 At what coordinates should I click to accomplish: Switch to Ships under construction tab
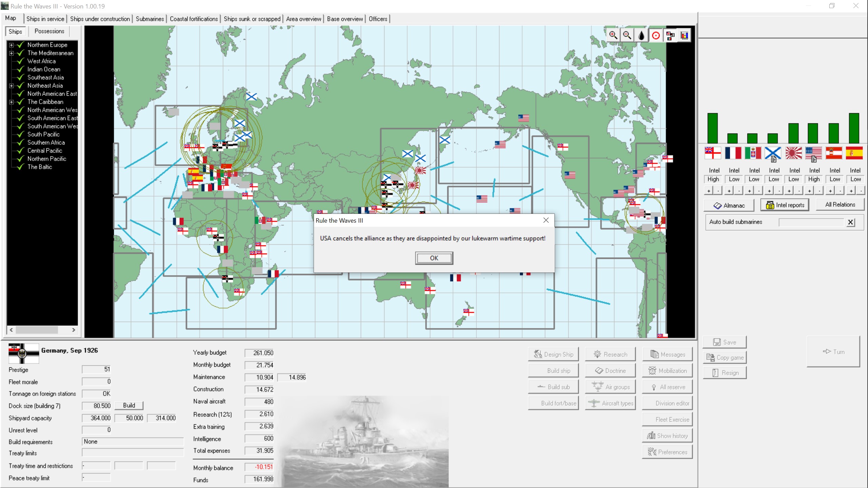click(x=100, y=19)
